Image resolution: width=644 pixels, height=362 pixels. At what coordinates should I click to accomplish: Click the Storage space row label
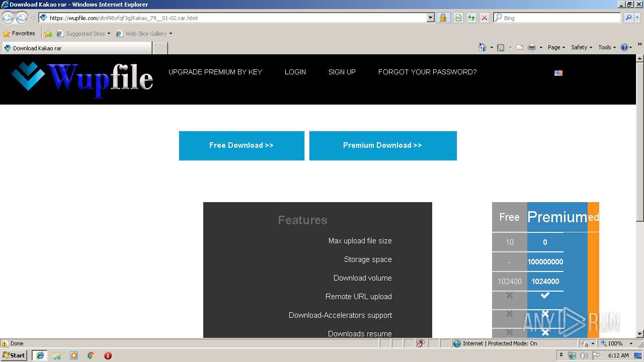368,259
